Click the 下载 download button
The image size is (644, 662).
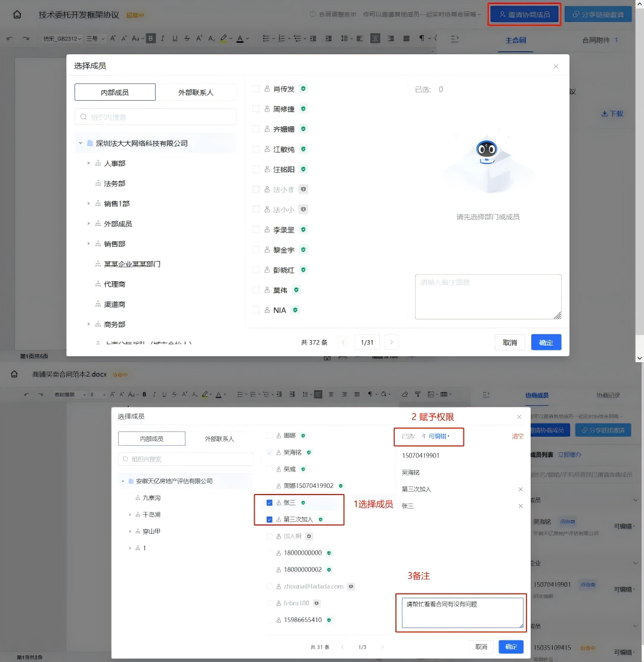612,113
